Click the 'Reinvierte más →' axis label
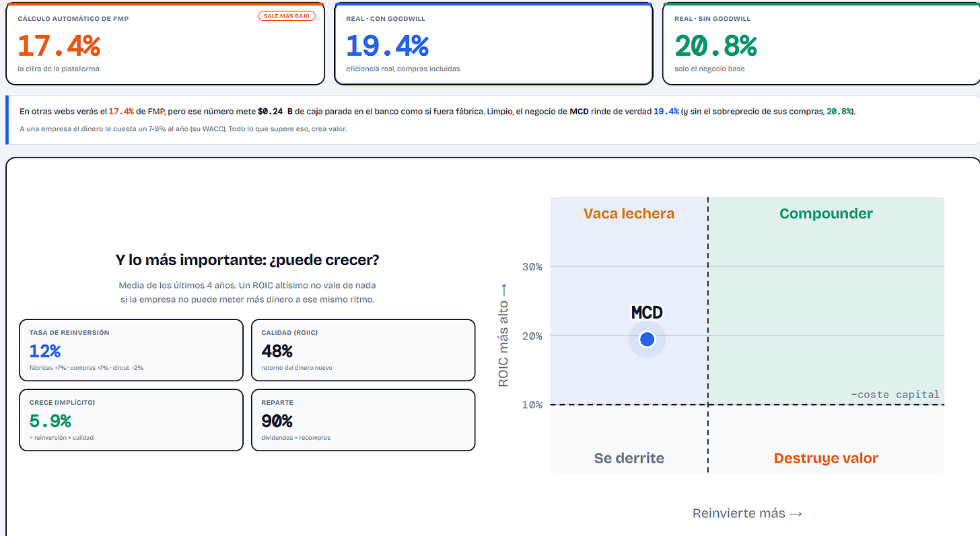Viewport: 980px width, 536px height. point(747,513)
